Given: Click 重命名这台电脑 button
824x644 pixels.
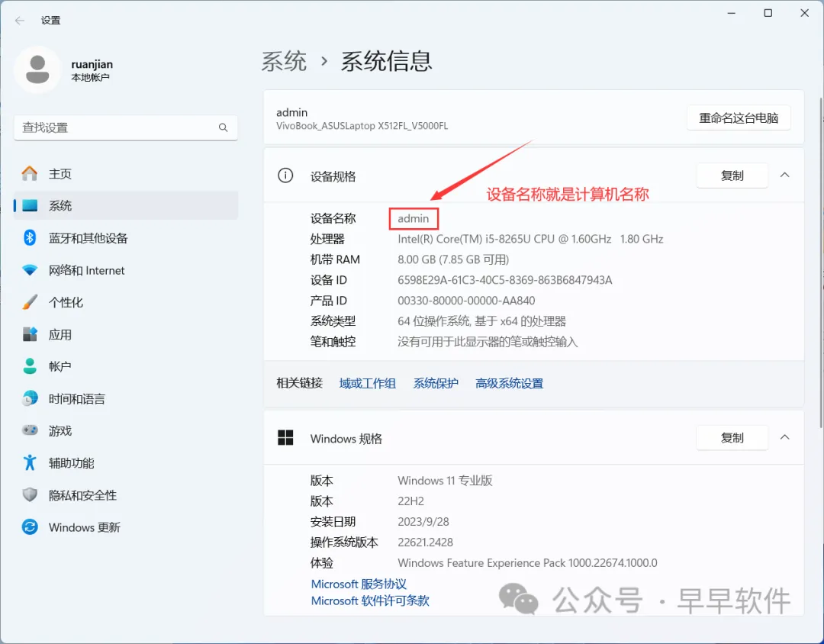Looking at the screenshot, I should [x=739, y=118].
